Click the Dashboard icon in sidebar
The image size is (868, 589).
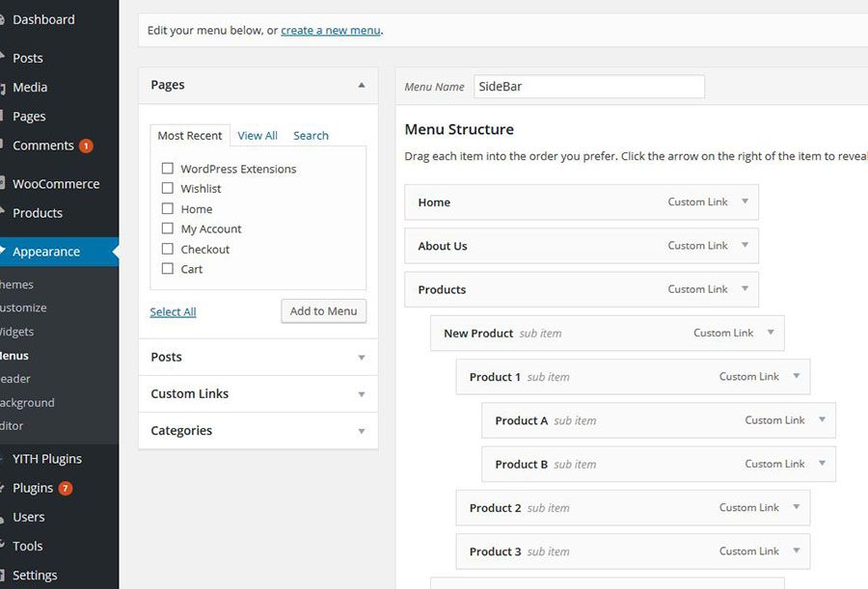click(x=3, y=19)
